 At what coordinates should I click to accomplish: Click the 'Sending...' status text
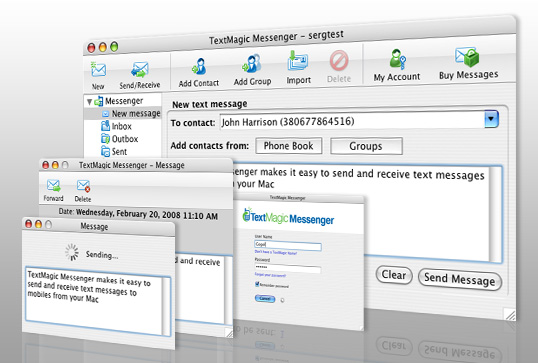click(102, 255)
